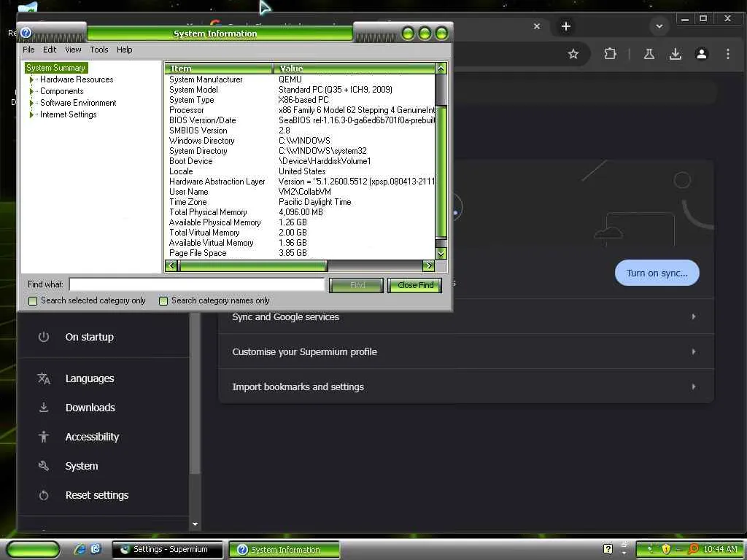
Task: Open the experiments flask icon in Supermium
Action: 649,54
